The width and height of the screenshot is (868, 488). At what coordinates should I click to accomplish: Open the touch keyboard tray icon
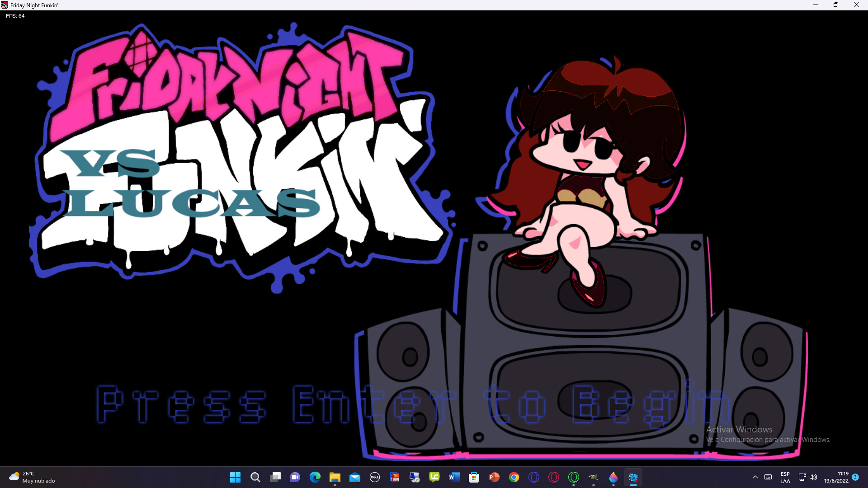768,477
